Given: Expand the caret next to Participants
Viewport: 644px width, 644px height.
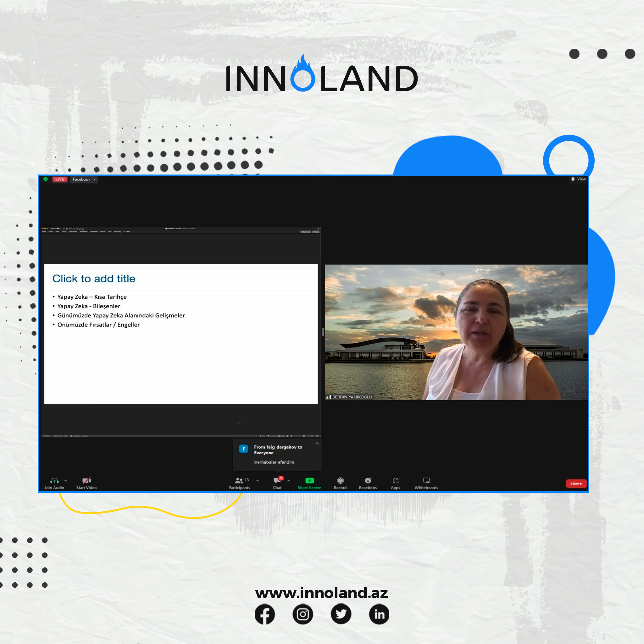Looking at the screenshot, I should pyautogui.click(x=257, y=481).
